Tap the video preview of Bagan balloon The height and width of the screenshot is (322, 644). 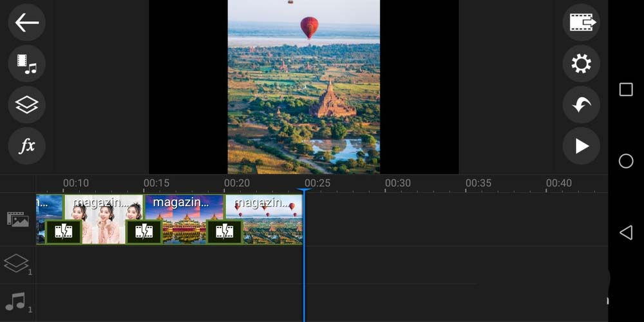pos(303,87)
